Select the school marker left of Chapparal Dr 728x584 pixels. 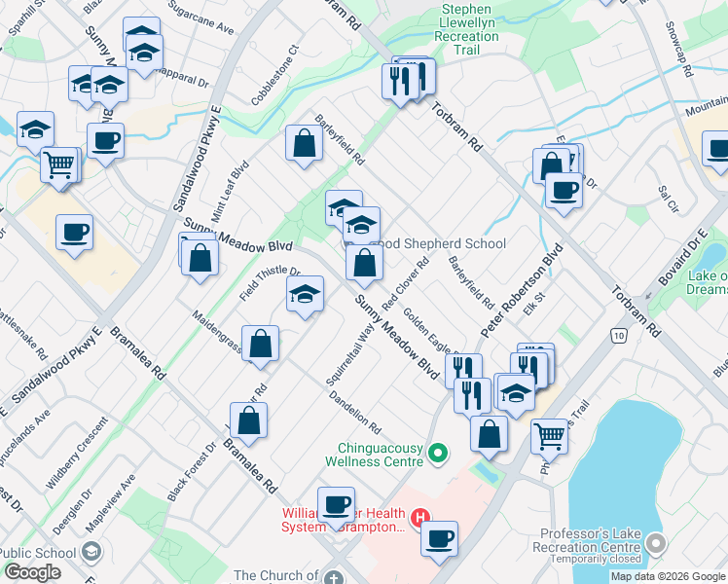click(x=110, y=85)
